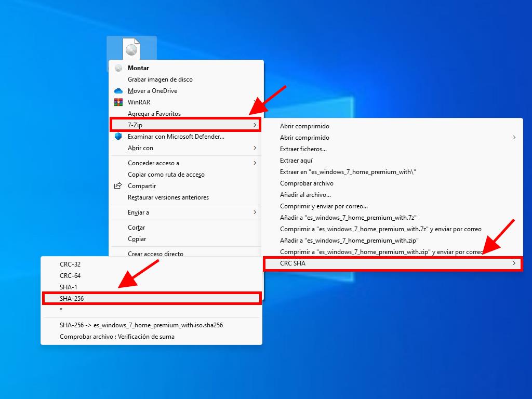
Task: Expand the Abrir con submenu arrow
Action: 255,148
